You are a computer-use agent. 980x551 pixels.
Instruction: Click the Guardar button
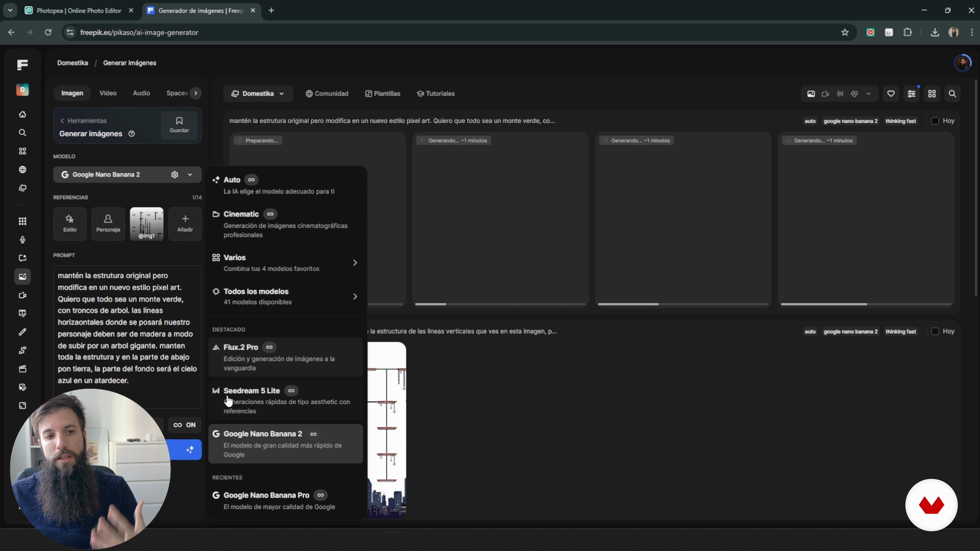click(x=179, y=125)
